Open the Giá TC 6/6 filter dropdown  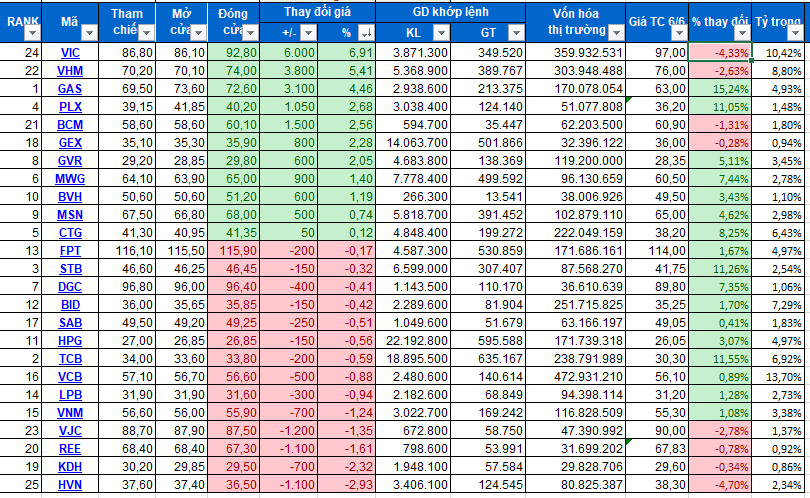tap(679, 33)
